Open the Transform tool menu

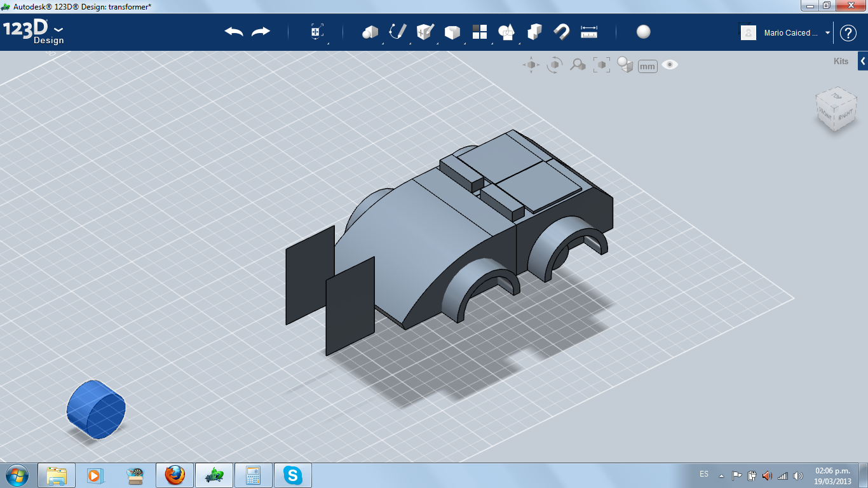pos(317,32)
